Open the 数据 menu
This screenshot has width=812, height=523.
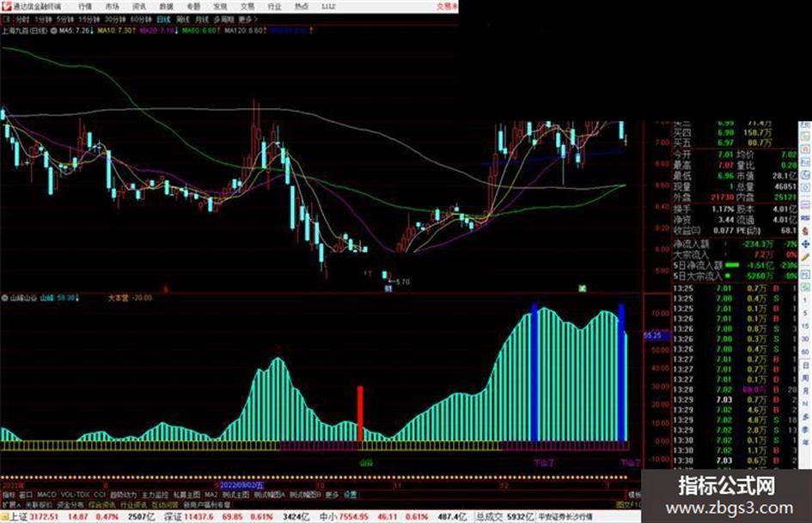point(166,6)
